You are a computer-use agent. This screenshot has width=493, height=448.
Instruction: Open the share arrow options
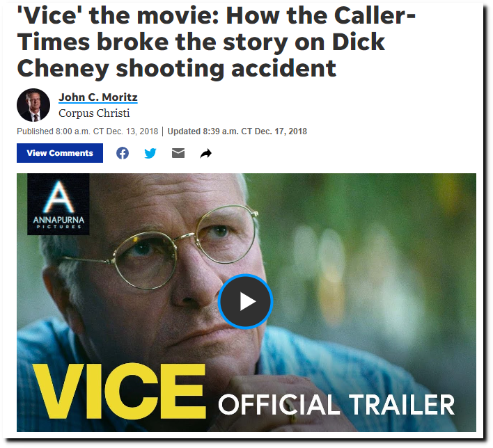pyautogui.click(x=206, y=154)
